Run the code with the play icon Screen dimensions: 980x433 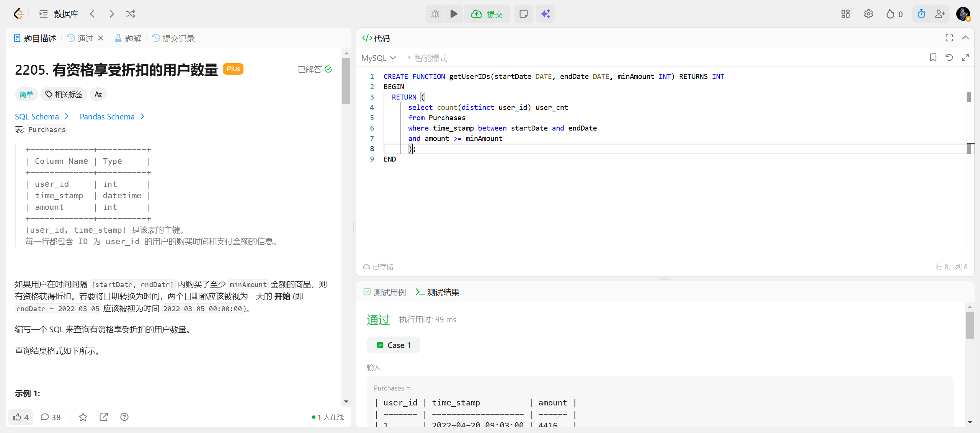click(x=454, y=14)
